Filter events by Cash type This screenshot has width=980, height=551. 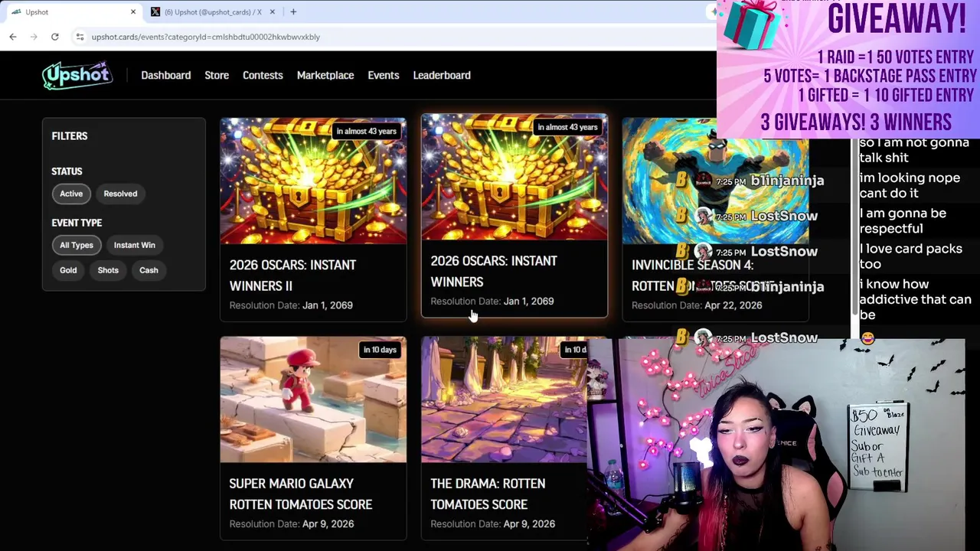pyautogui.click(x=149, y=270)
